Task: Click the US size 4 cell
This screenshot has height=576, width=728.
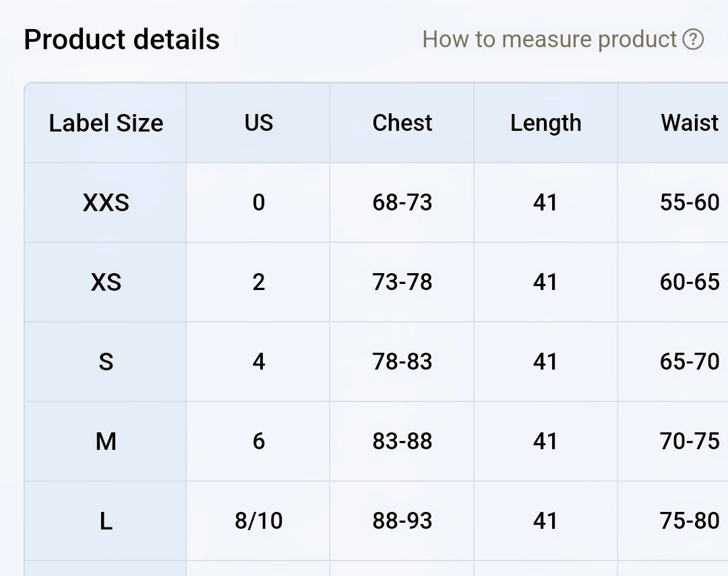Action: [259, 362]
